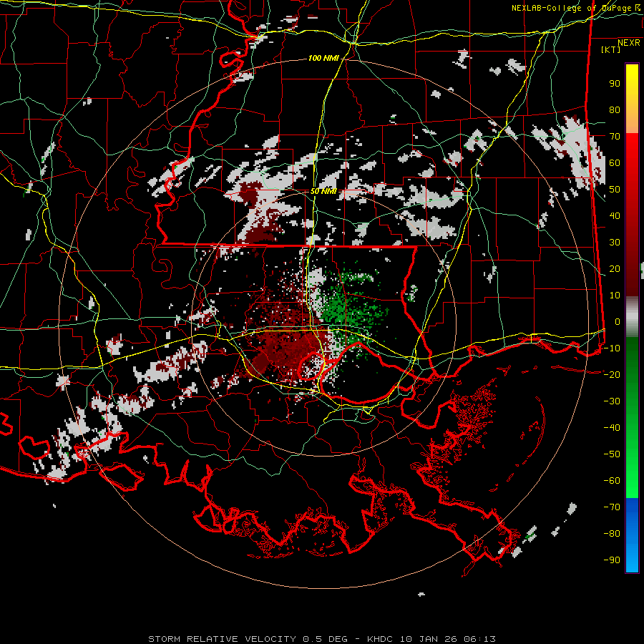Click the 30 value on the velocity scale
Image resolution: width=644 pixels, height=644 pixels.
point(615,243)
